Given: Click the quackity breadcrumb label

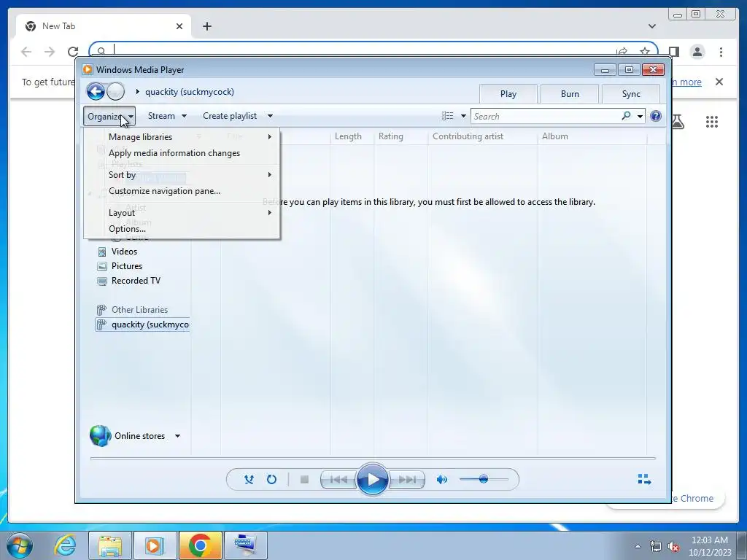Looking at the screenshot, I should [x=190, y=91].
